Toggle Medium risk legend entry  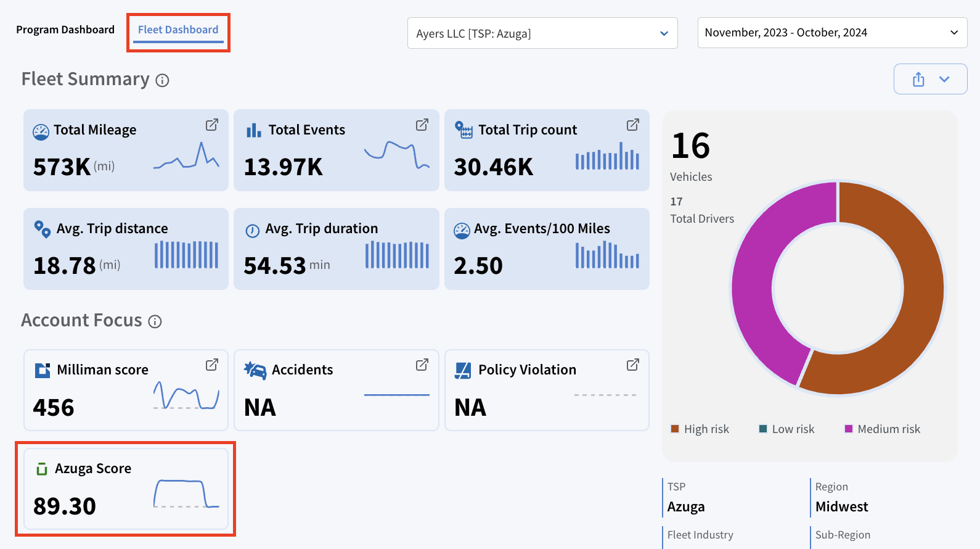pyautogui.click(x=882, y=429)
